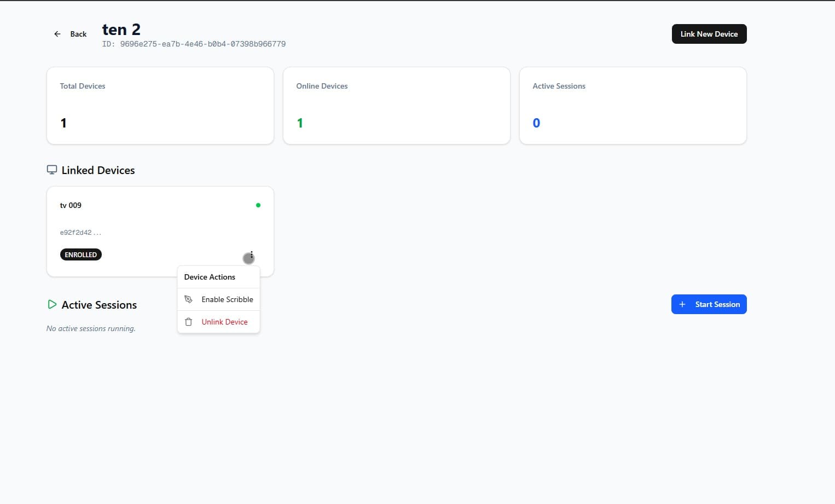Click the truncated device ID e92f2d42

80,232
